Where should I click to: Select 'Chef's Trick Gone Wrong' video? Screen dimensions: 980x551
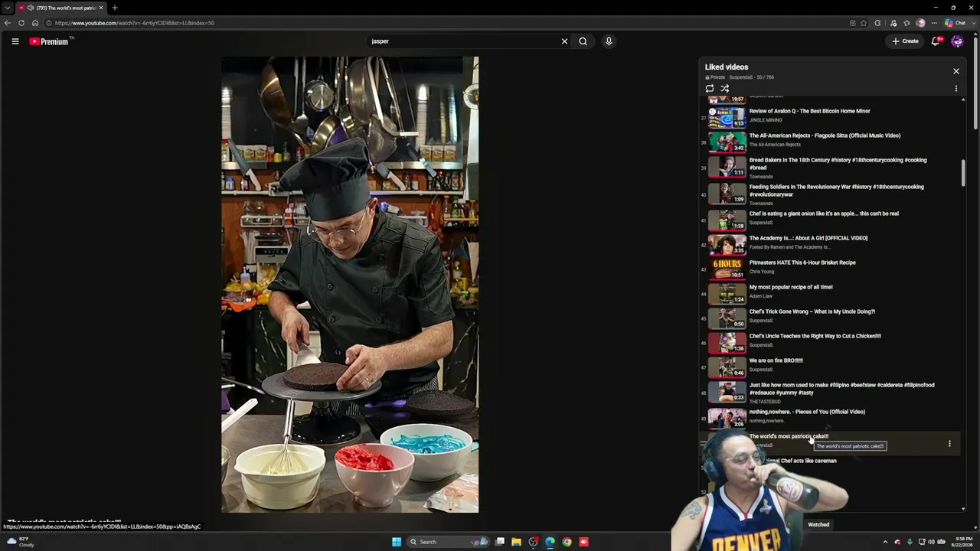point(812,311)
